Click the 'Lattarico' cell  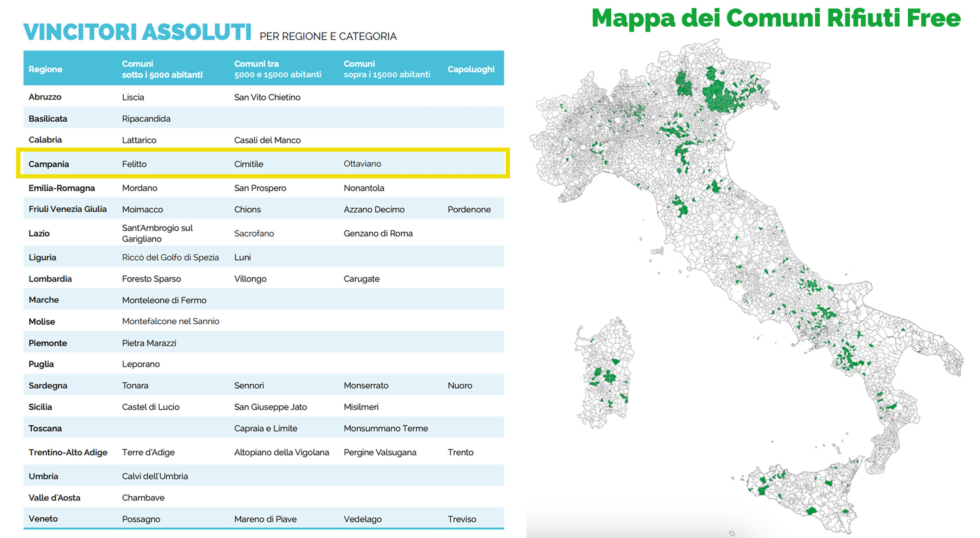coord(139,140)
